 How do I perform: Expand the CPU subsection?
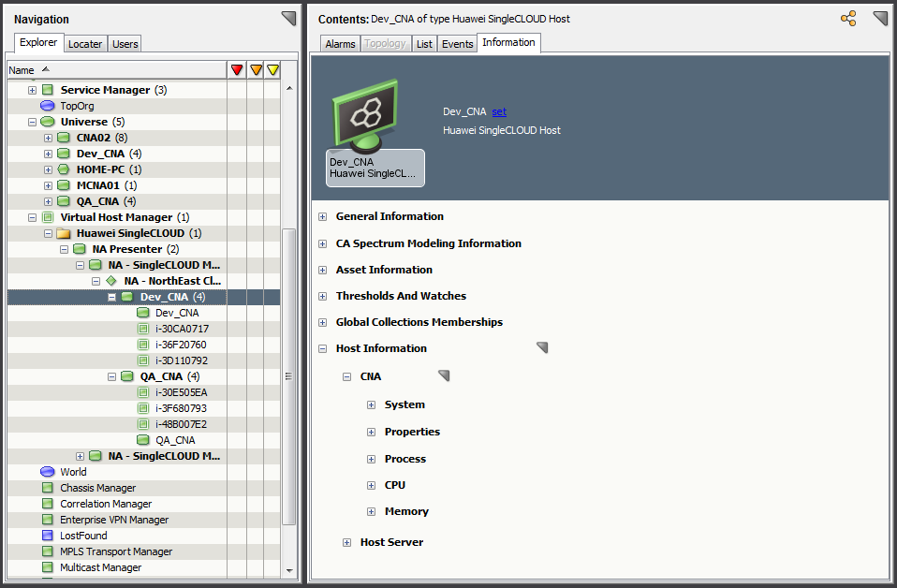[x=372, y=486]
